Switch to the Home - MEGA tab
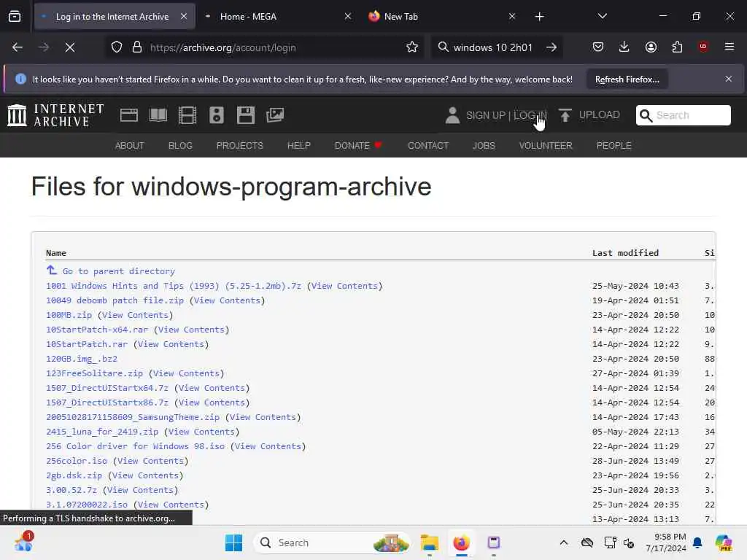 (278, 17)
